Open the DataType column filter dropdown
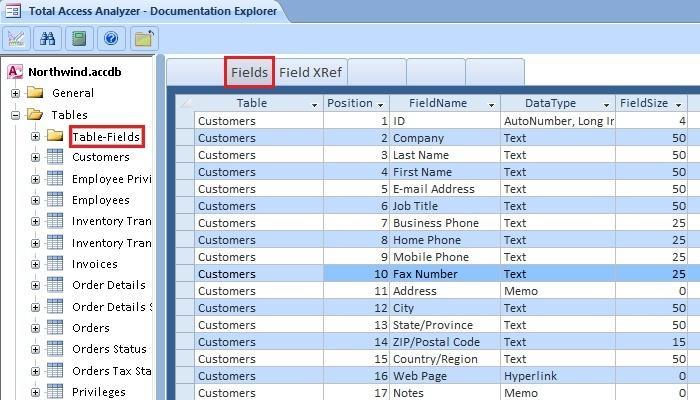 (606, 104)
